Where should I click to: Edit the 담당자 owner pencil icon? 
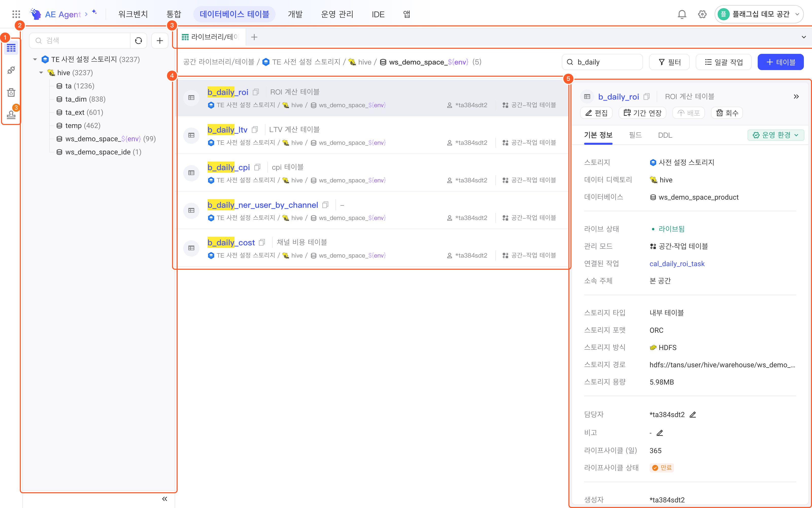point(692,415)
